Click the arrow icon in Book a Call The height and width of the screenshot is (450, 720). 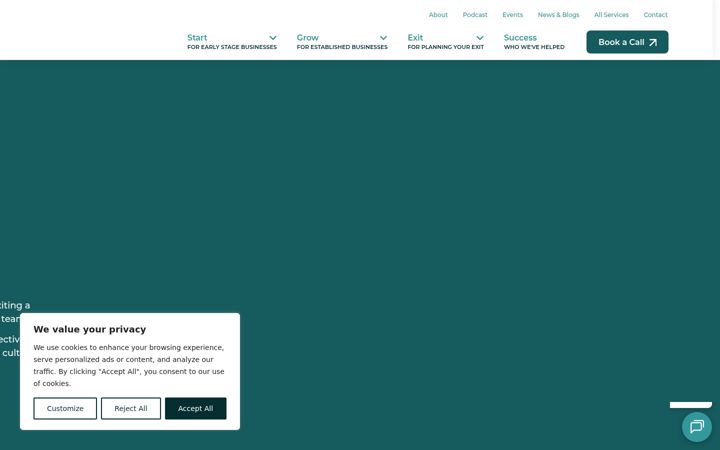click(653, 42)
